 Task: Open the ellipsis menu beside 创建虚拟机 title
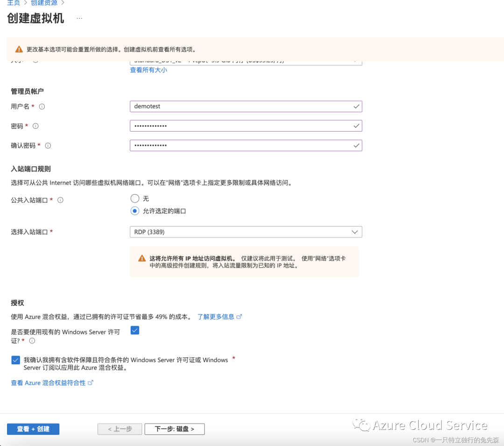pos(79,18)
